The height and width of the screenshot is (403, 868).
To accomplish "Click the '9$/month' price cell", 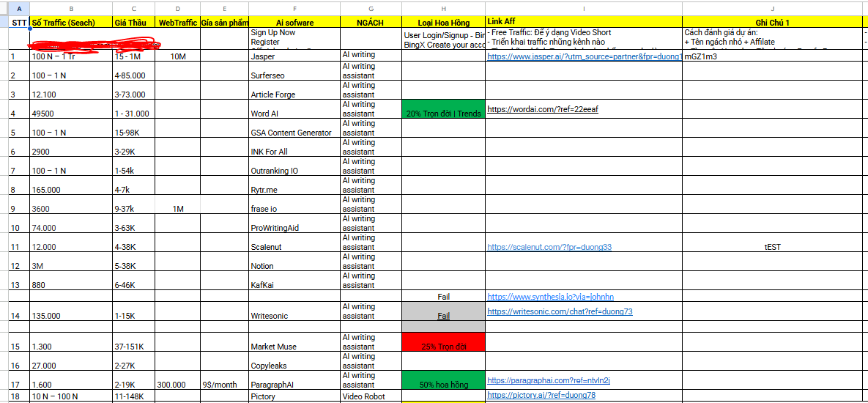I will coord(224,380).
